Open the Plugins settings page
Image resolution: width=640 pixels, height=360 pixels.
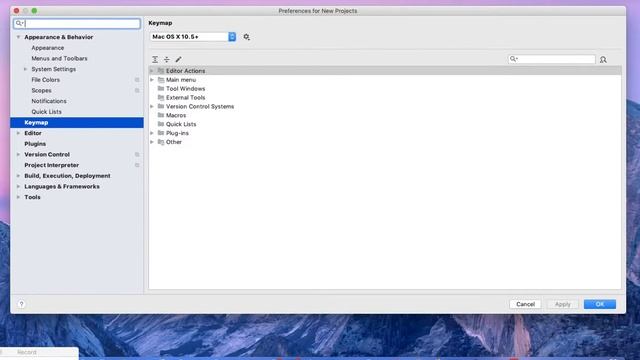tap(35, 144)
